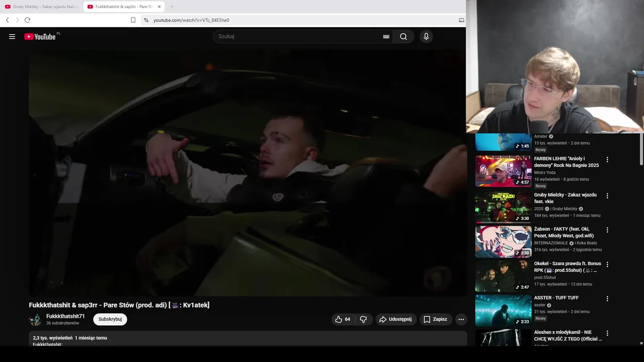Open Okekel - Szara prawda thumbnail
Image resolution: width=644 pixels, height=362 pixels.
point(503,276)
